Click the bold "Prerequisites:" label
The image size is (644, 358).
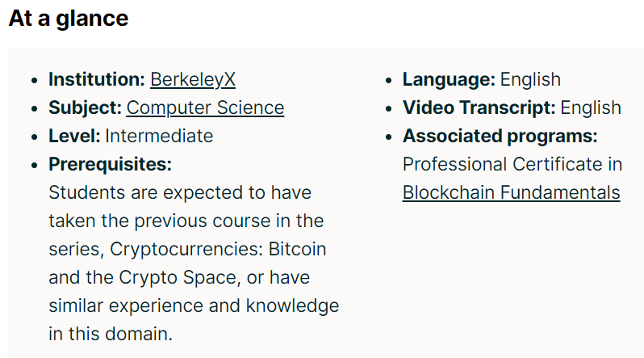pos(110,164)
